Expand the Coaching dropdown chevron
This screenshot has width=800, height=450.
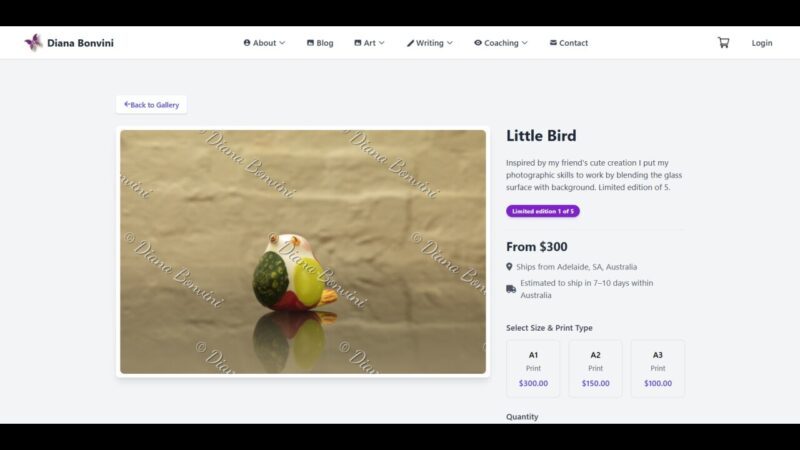click(524, 43)
